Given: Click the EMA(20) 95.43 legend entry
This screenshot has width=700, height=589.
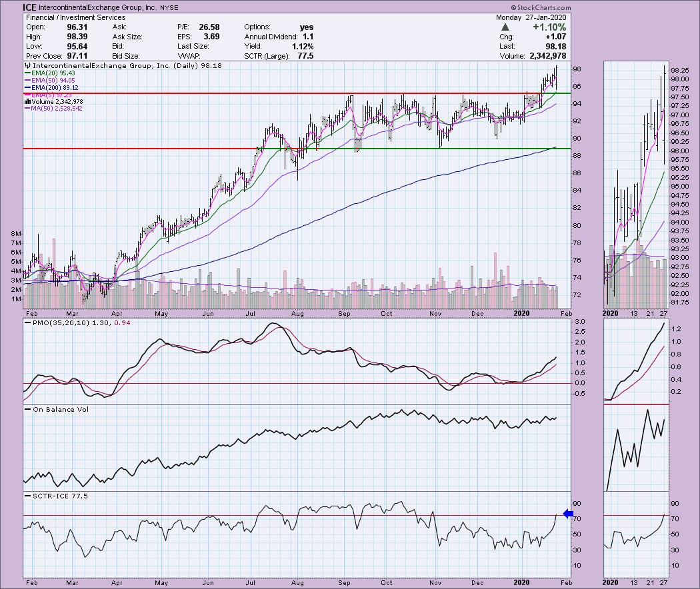Looking at the screenshot, I should 50,73.
